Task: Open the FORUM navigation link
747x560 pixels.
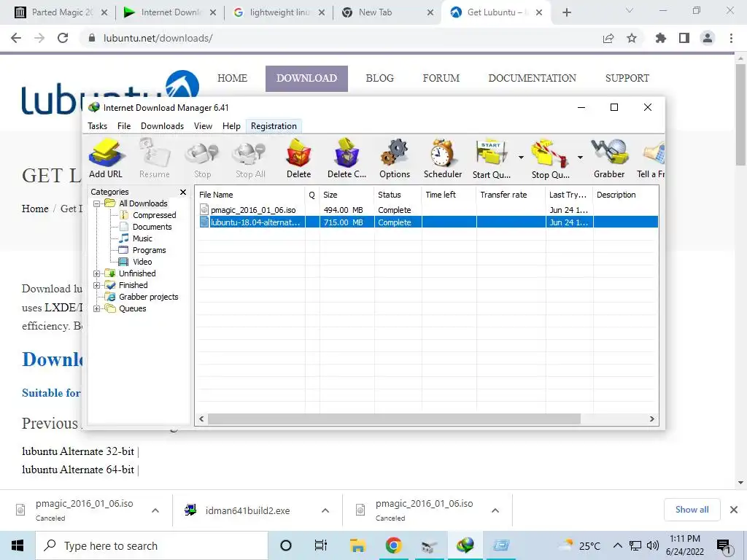Action: [x=441, y=78]
